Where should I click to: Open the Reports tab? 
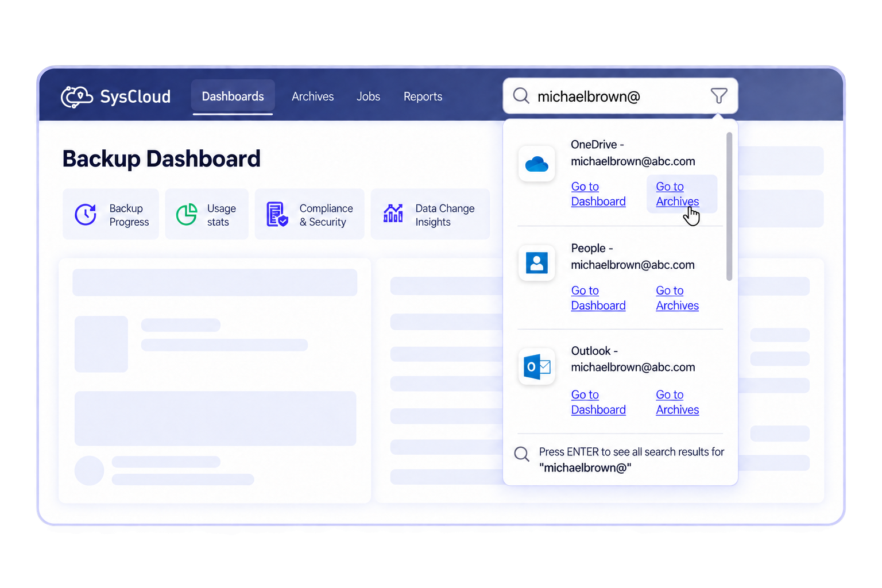click(423, 96)
